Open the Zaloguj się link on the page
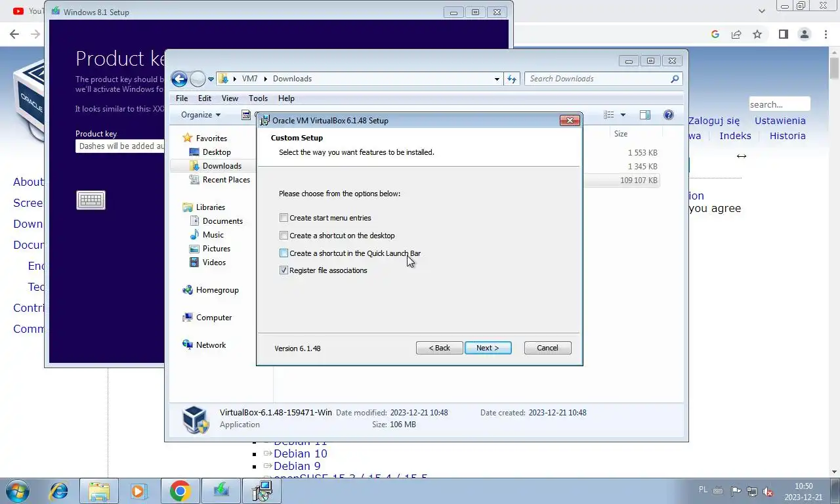840x504 pixels. coord(714,121)
